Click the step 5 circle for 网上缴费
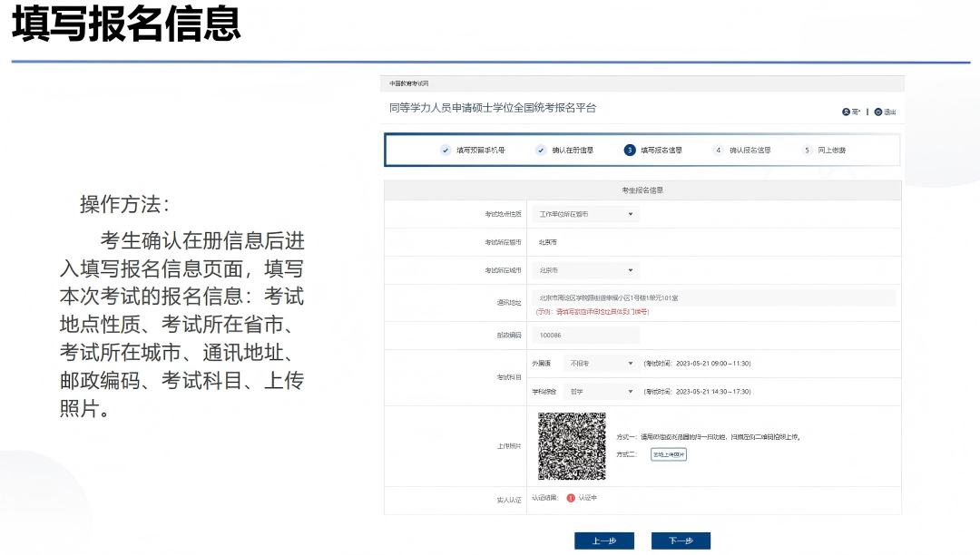The image size is (980, 555). pos(807,151)
